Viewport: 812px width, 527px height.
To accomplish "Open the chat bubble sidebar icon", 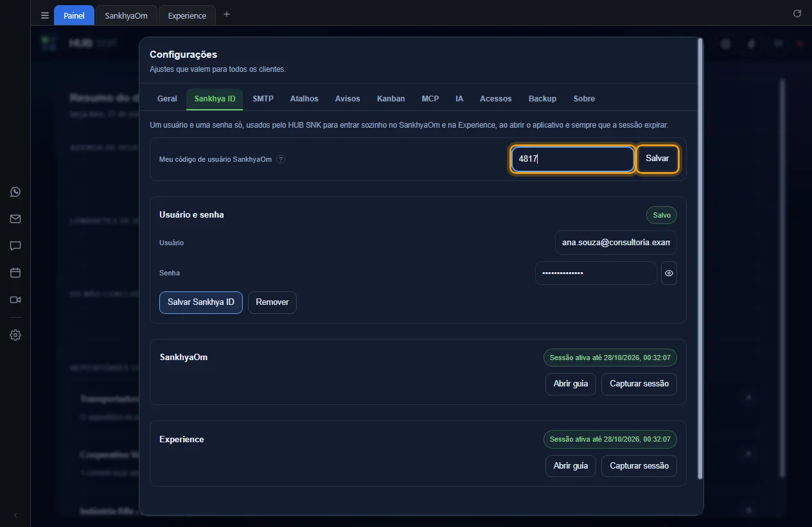I will coord(15,246).
